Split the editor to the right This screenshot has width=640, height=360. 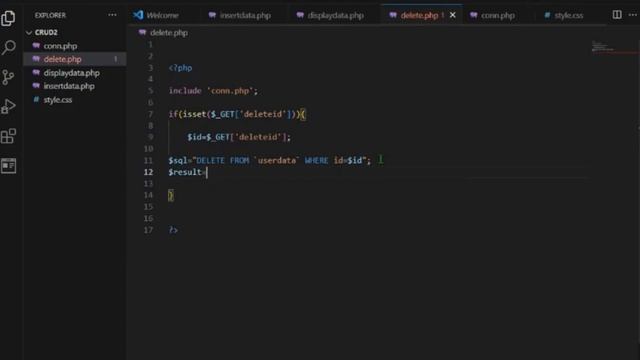[617, 15]
